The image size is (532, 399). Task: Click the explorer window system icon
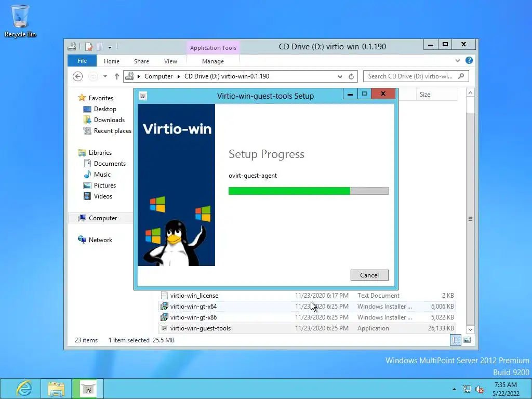72,47
